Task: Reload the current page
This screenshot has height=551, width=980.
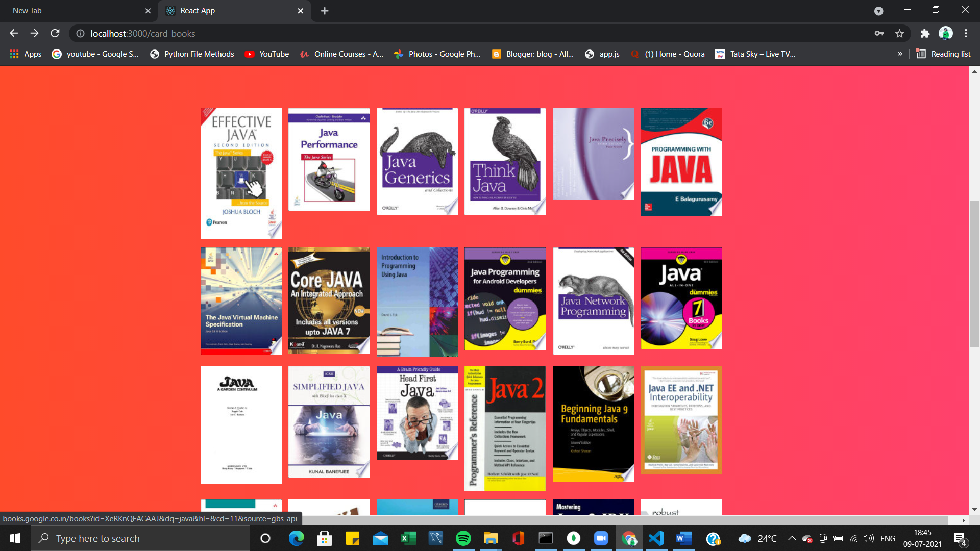Action: point(55,33)
